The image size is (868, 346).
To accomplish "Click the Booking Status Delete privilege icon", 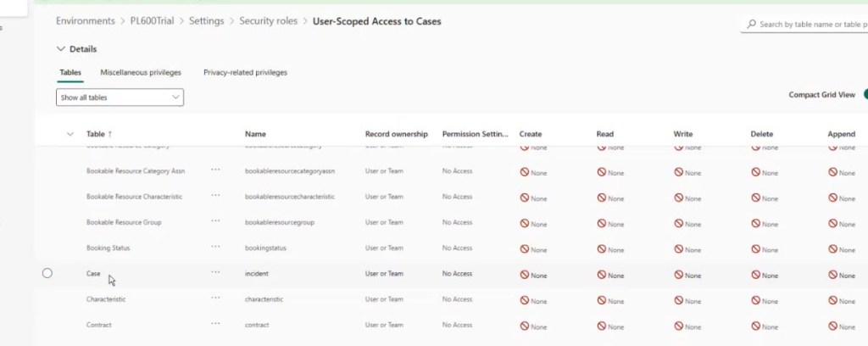I will pyautogui.click(x=755, y=249).
